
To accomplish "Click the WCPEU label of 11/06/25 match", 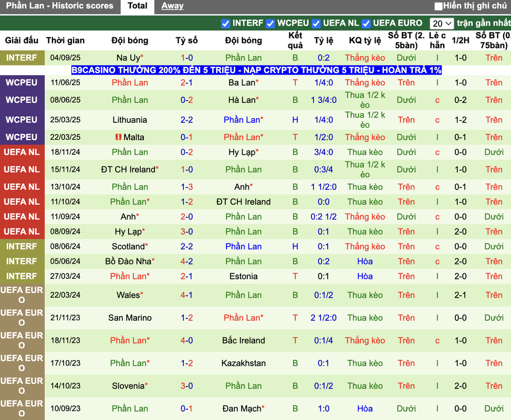I will click(22, 82).
